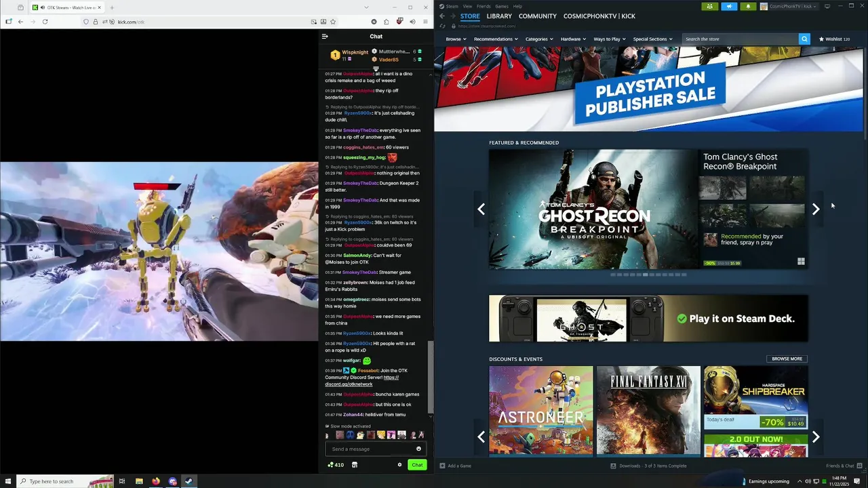868x488 pixels.
Task: Open the Firefox hamburger application menu
Action: (425, 22)
